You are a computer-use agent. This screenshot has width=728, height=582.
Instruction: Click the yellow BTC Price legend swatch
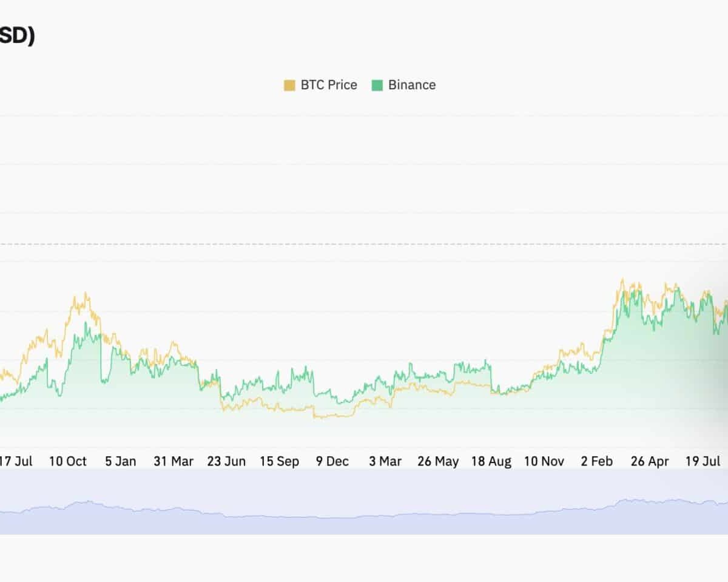pos(289,85)
